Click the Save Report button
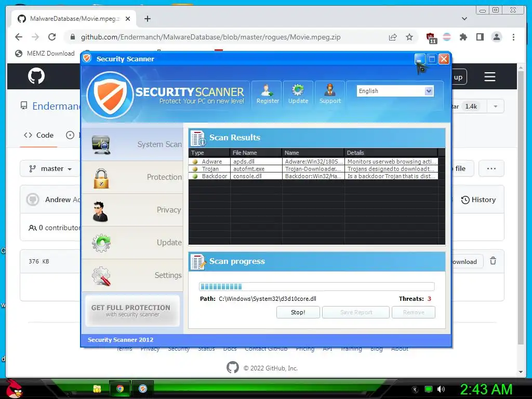Viewport: 532px width, 399px height. click(355, 312)
